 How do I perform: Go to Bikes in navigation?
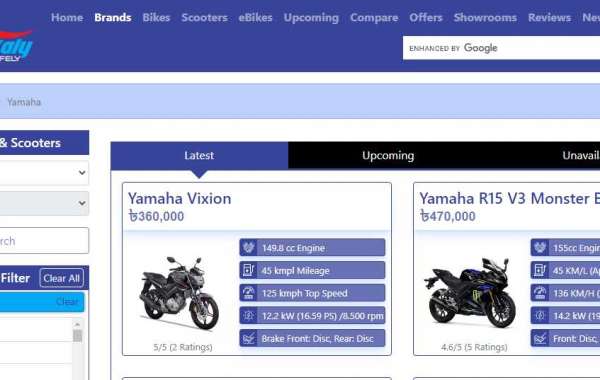156,18
